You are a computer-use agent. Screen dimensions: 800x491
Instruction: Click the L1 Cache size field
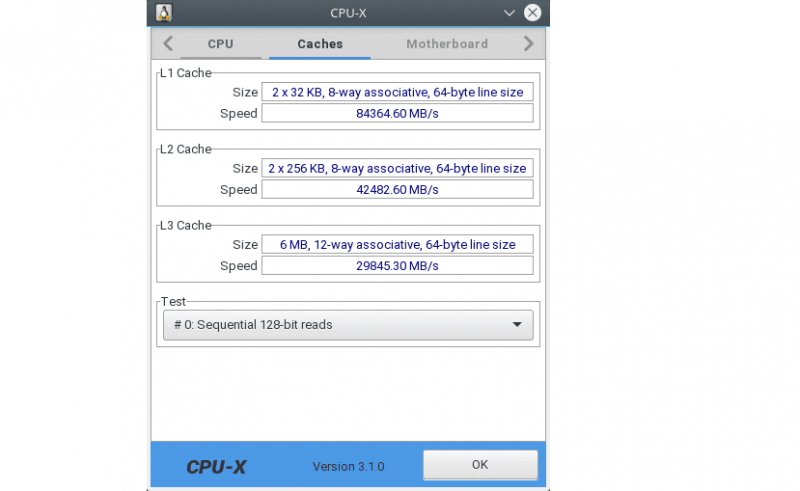(397, 92)
